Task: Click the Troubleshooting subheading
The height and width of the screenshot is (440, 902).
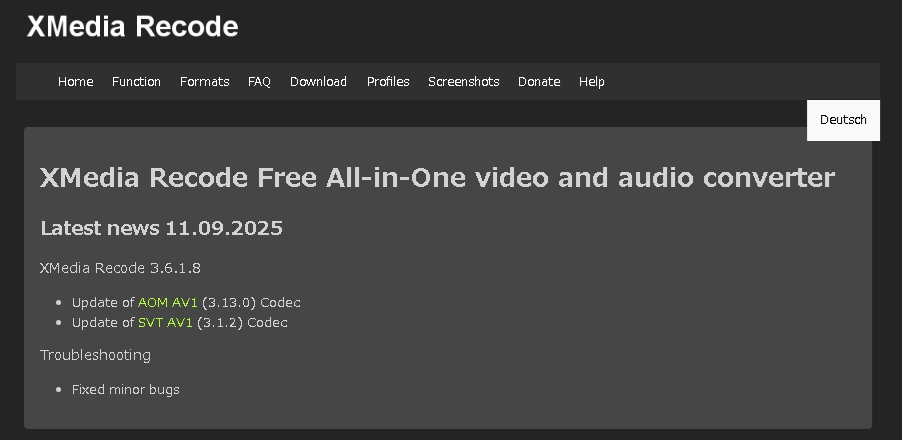Action: pyautogui.click(x=95, y=355)
